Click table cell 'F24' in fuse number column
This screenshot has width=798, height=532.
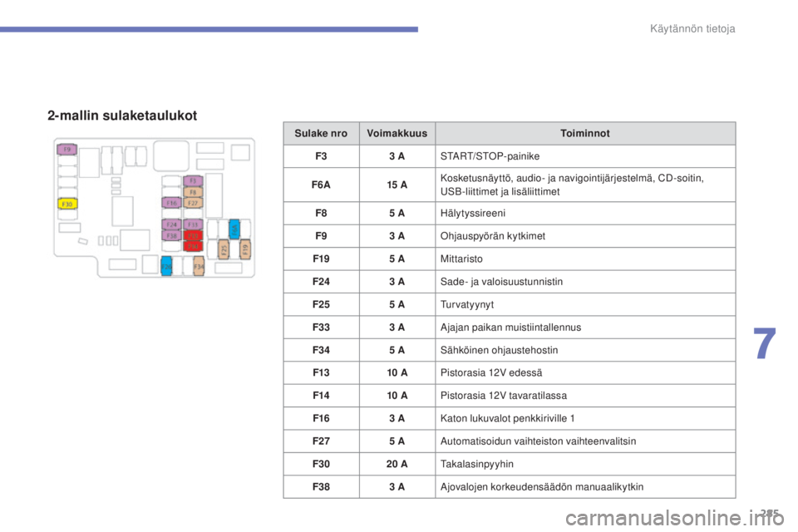(x=321, y=282)
